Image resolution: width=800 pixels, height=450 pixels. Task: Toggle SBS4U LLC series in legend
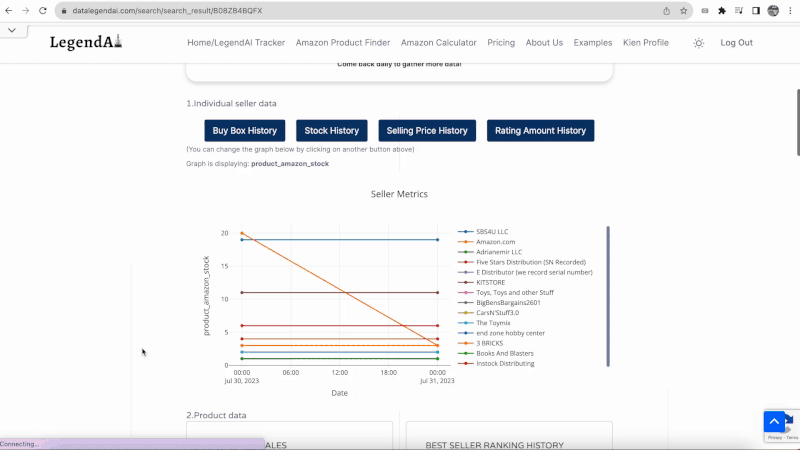point(492,232)
